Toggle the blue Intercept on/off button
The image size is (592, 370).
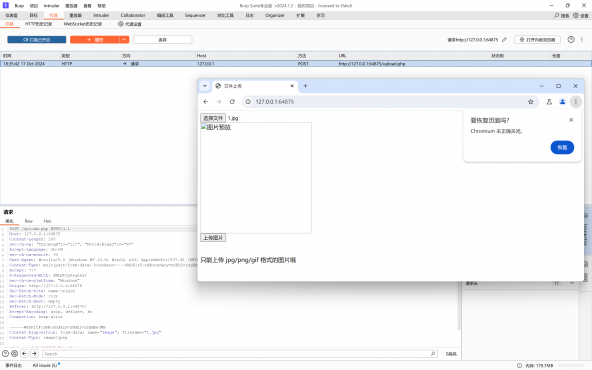coord(37,40)
